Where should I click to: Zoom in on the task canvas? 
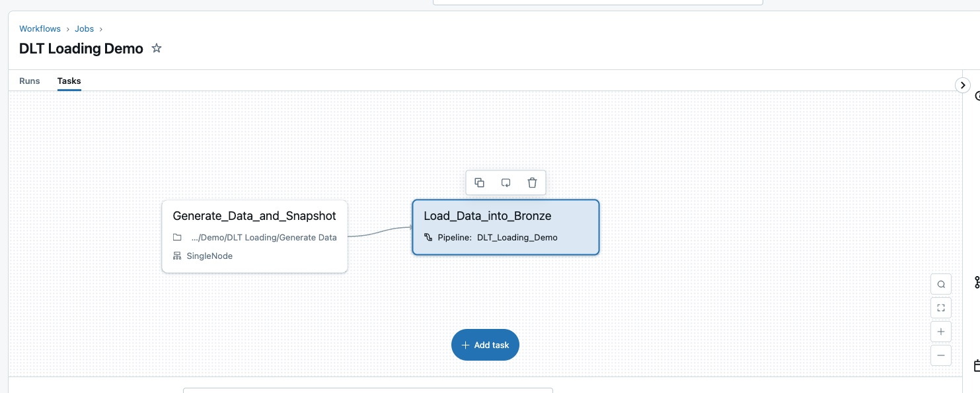point(941,332)
